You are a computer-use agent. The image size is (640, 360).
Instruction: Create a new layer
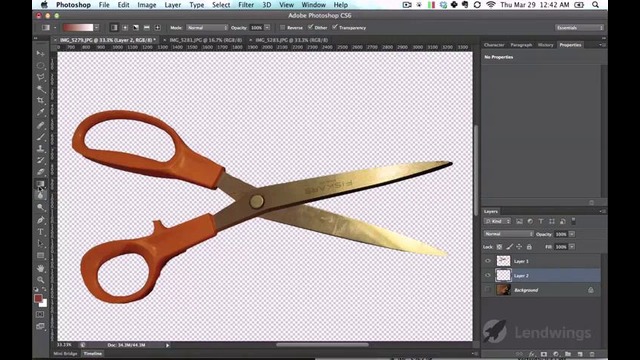pyautogui.click(x=580, y=354)
